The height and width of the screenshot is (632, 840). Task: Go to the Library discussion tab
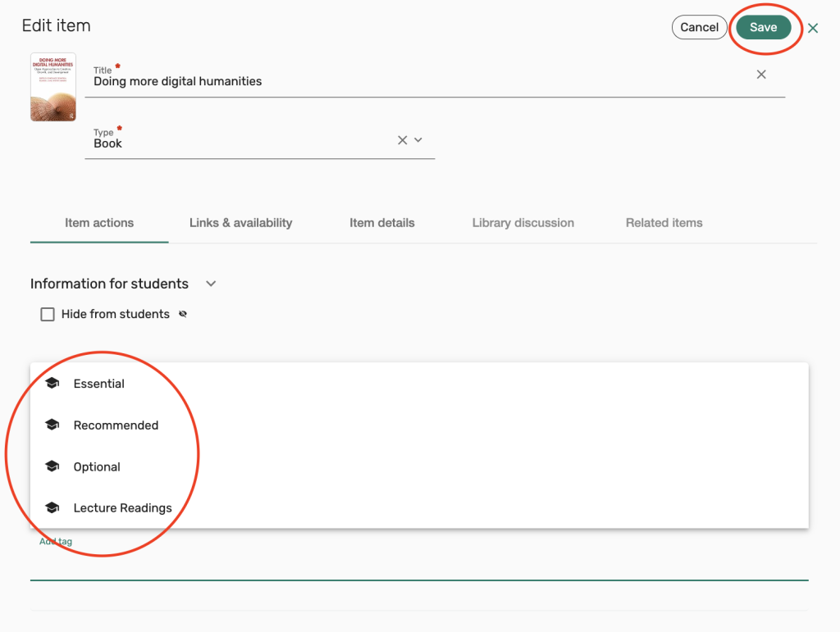(x=523, y=223)
